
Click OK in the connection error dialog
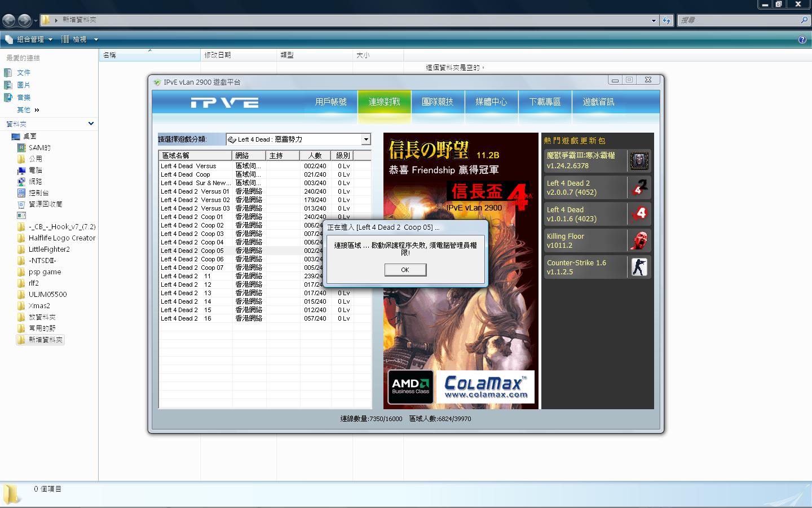pyautogui.click(x=405, y=270)
